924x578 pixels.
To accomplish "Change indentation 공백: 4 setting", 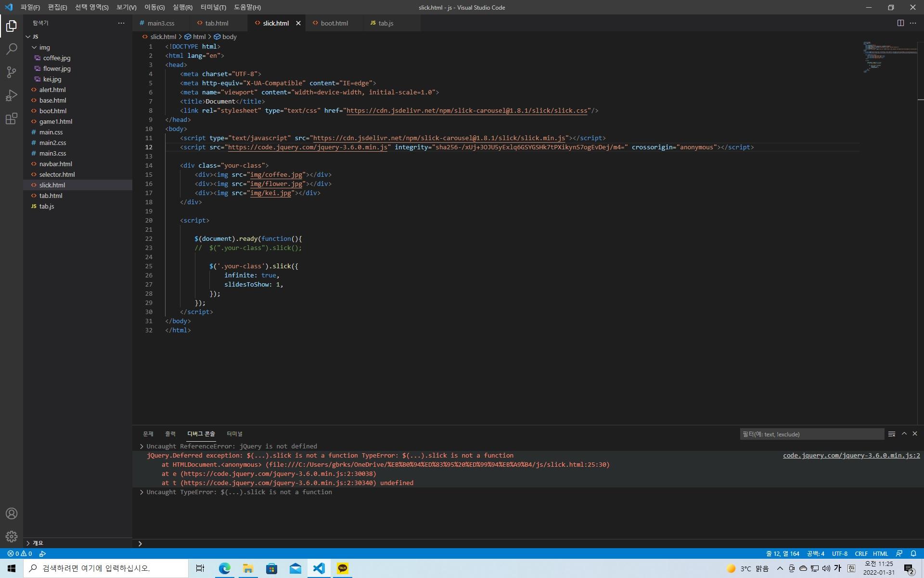I will [816, 553].
